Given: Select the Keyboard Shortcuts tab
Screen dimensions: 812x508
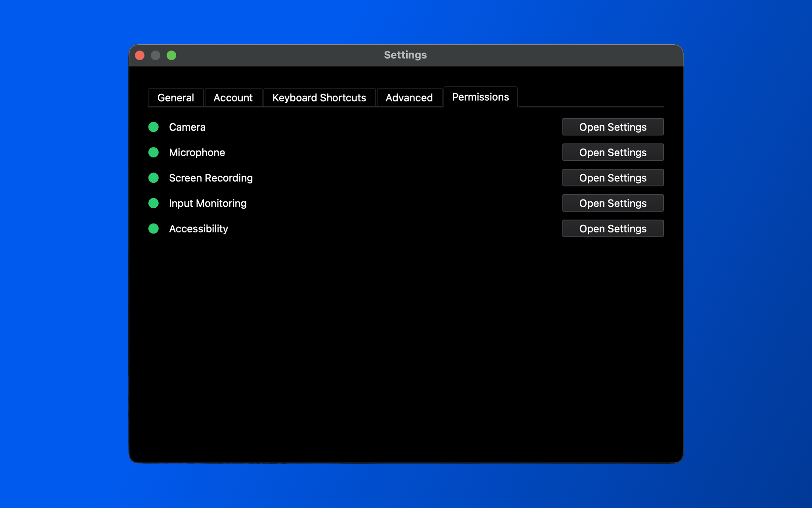Looking at the screenshot, I should point(319,97).
